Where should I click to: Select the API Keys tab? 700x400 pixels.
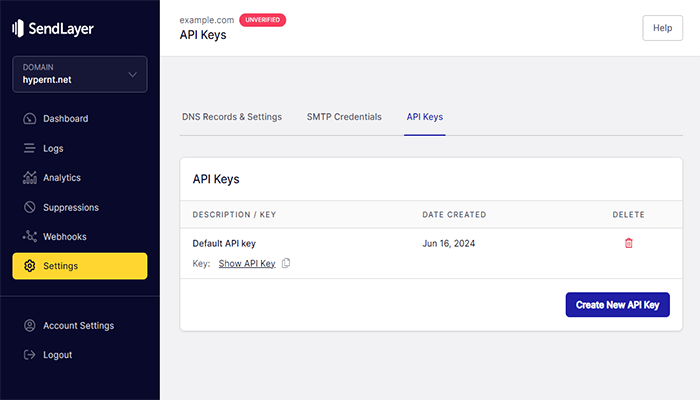tap(425, 117)
